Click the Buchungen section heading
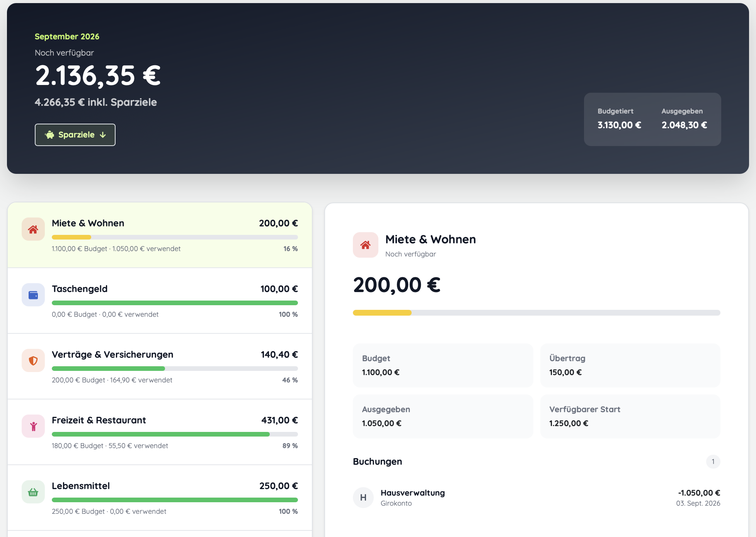This screenshot has height=537, width=756. 378,462
